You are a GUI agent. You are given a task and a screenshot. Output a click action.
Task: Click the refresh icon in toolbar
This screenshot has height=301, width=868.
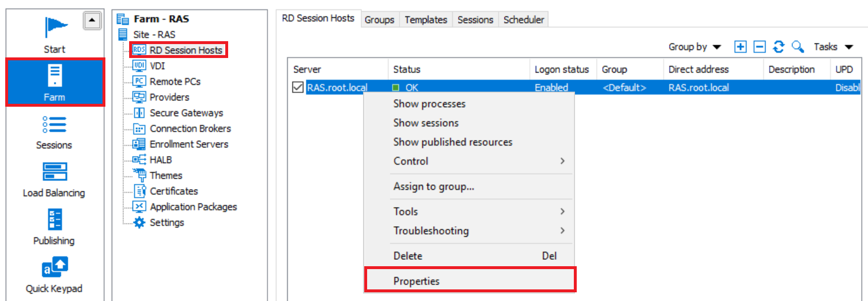coord(779,47)
